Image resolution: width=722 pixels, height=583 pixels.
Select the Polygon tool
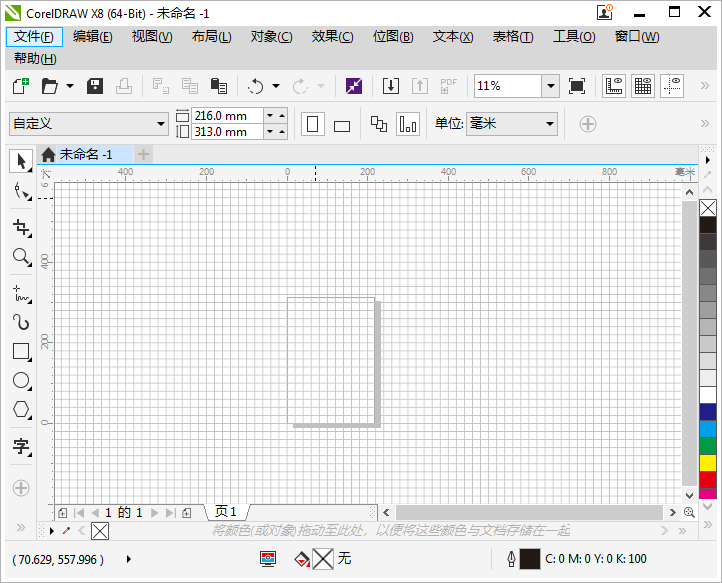coord(20,410)
